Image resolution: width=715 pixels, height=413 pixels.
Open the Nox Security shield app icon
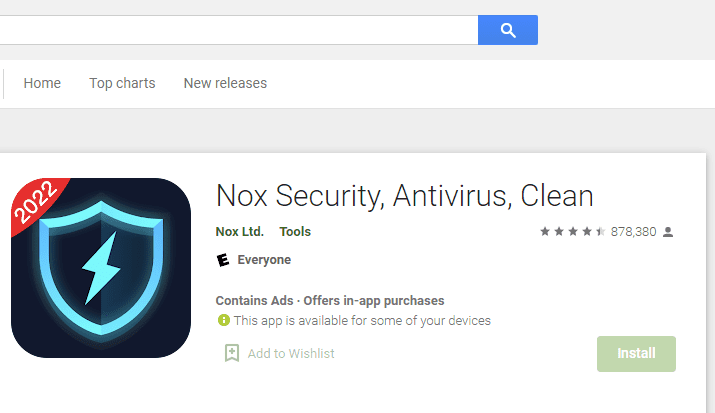tap(101, 268)
